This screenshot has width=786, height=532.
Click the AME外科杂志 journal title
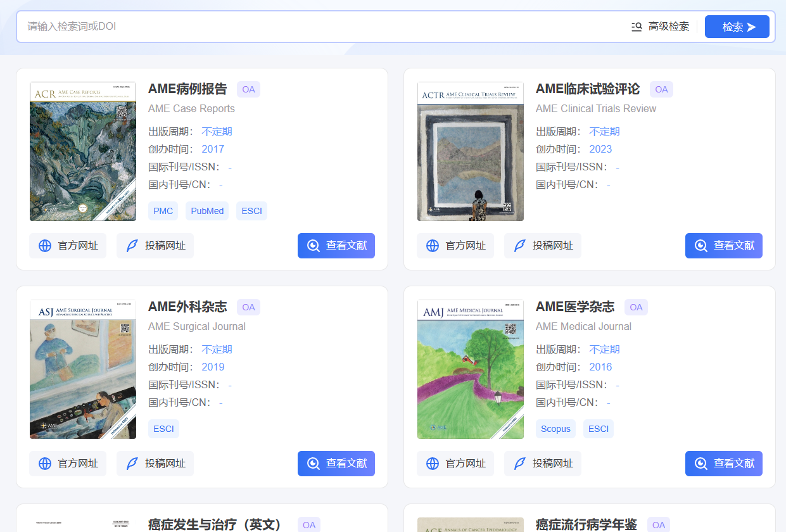pos(187,307)
